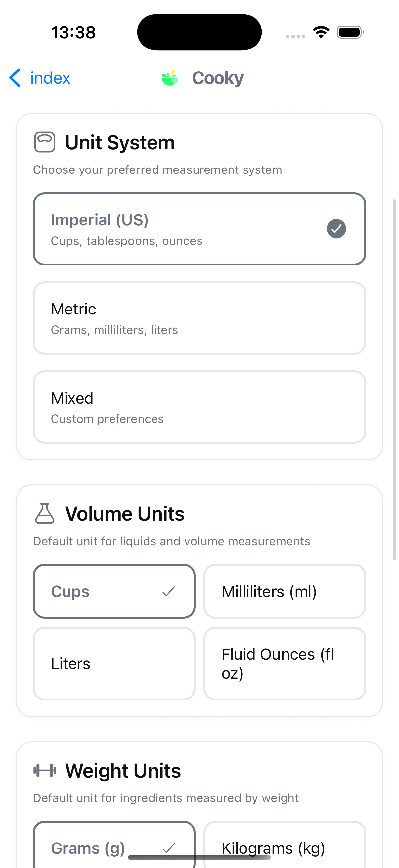Tap the Weight Units dumbbell icon

pos(44,770)
